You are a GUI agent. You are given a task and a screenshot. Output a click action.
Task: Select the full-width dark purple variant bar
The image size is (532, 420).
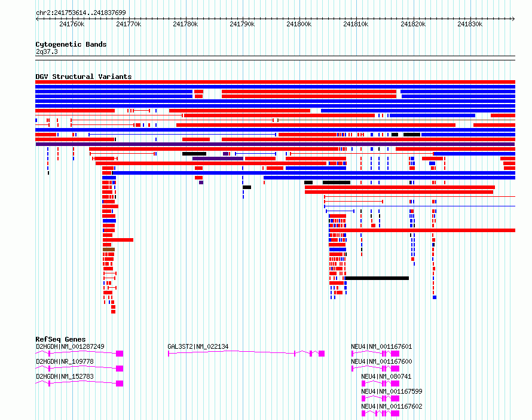click(275, 144)
